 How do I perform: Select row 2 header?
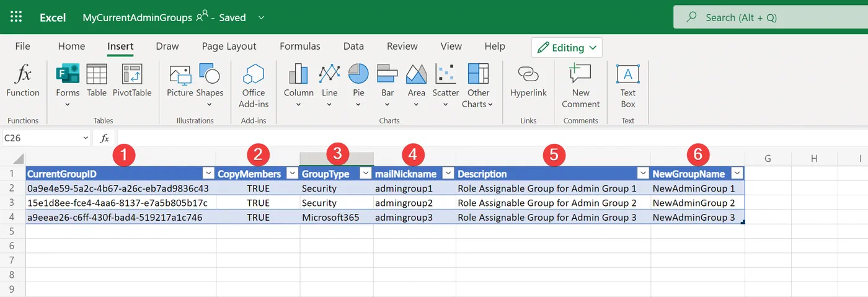tap(12, 188)
